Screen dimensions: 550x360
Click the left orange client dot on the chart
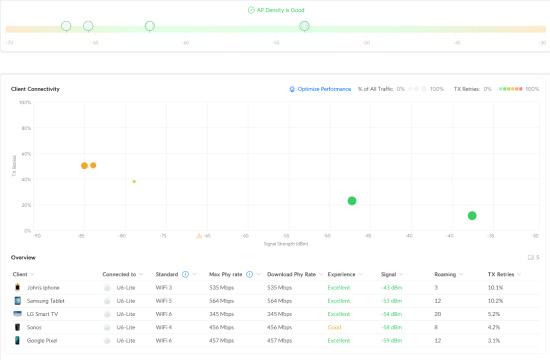(x=84, y=166)
